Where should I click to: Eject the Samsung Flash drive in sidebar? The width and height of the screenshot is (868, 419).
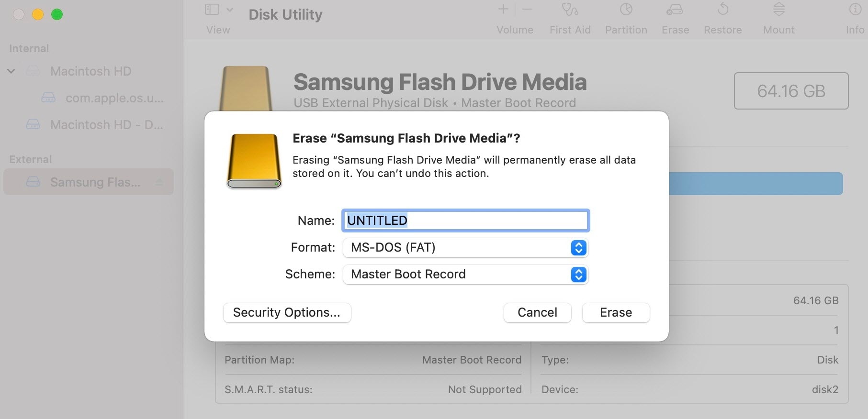(x=159, y=182)
